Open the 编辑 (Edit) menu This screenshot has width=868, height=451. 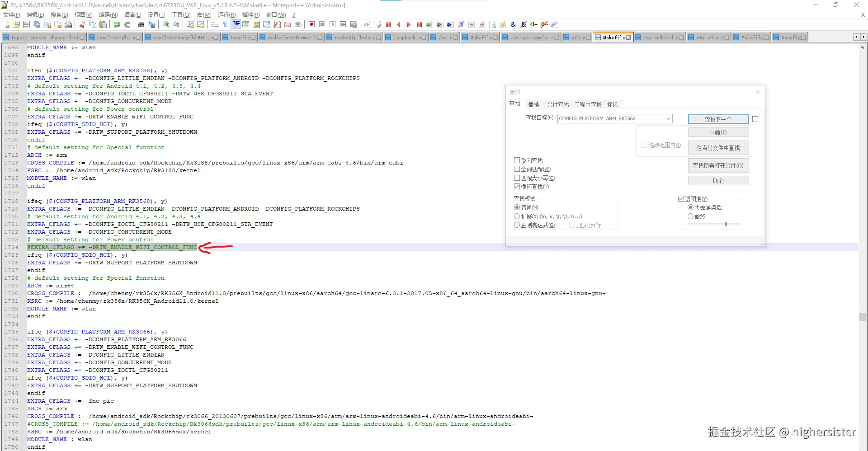35,15
